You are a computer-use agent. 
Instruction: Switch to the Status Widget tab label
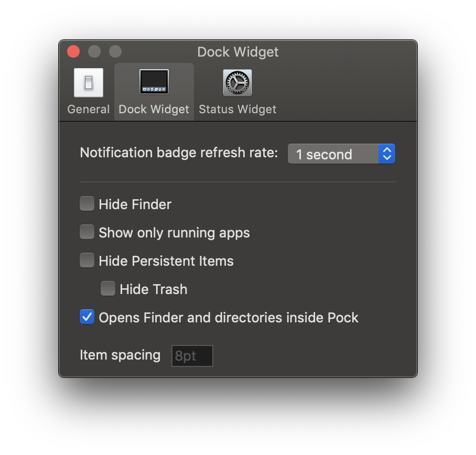(237, 109)
